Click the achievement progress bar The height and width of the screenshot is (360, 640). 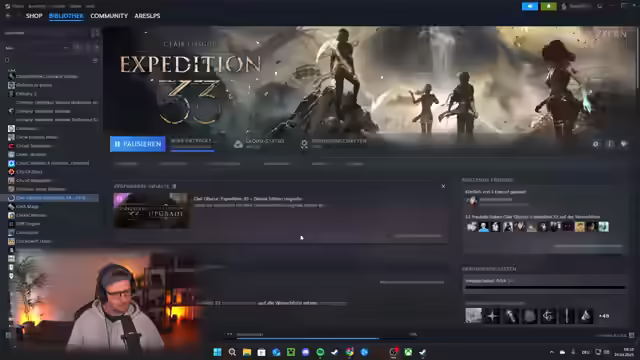(x=545, y=287)
